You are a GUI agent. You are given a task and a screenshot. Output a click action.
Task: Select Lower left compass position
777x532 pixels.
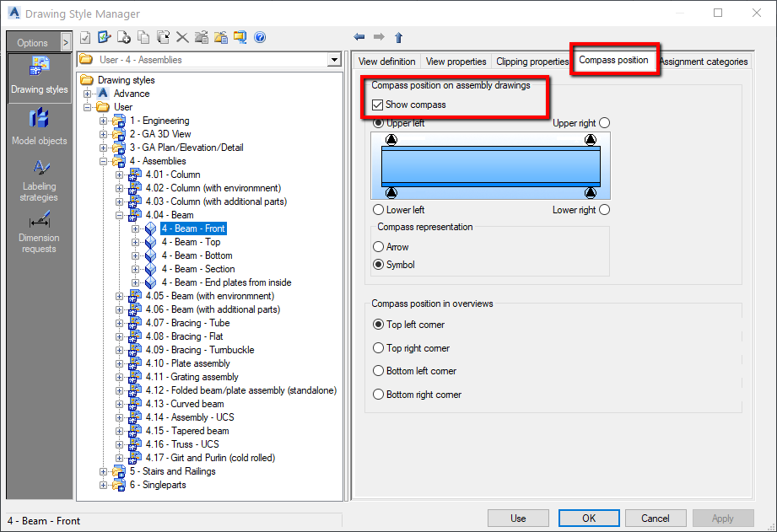[x=378, y=210]
